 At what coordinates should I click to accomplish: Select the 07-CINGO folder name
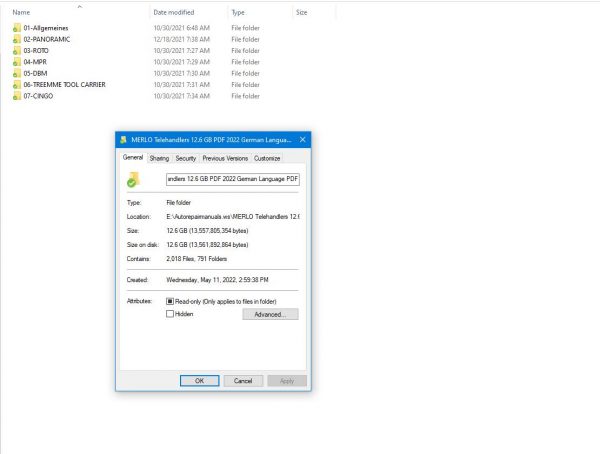pyautogui.click(x=38, y=96)
